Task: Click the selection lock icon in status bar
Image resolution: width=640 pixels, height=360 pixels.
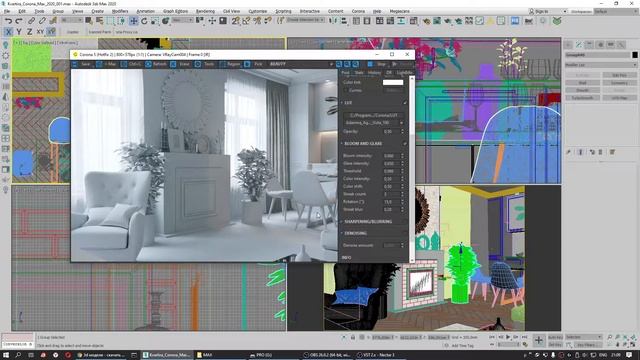Action: pos(353,338)
